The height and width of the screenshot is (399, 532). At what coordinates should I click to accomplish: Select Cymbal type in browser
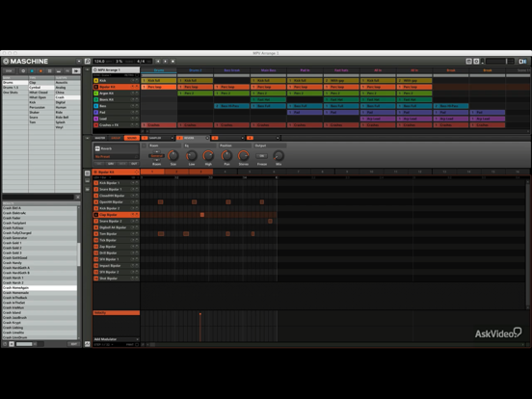41,88
